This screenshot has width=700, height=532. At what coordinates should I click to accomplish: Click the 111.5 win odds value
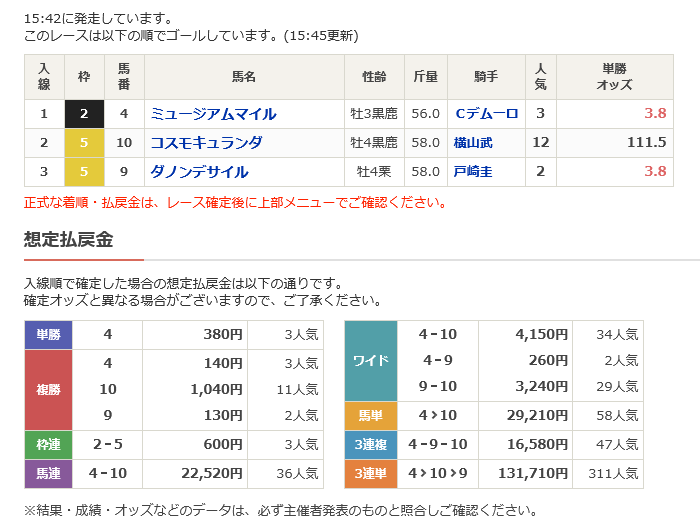[646, 143]
